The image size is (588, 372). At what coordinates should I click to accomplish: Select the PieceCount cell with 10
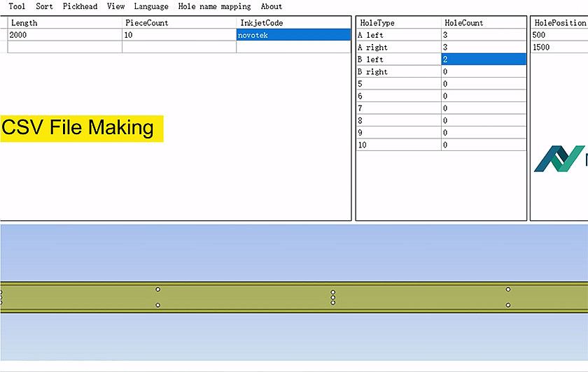point(179,35)
